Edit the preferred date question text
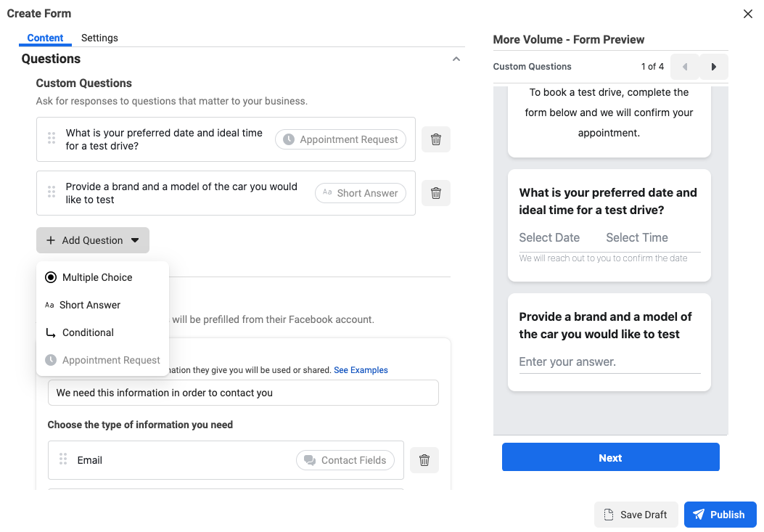This screenshot has height=532, width=764. (x=164, y=139)
